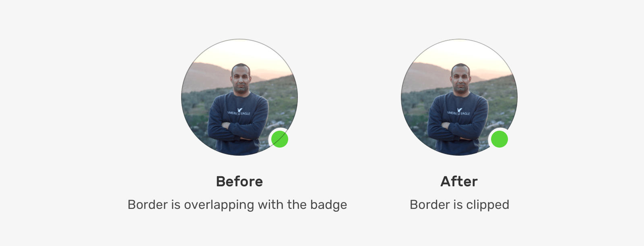Select the After profile avatar photo
Viewport: 644px width, 246px height.
[x=459, y=97]
